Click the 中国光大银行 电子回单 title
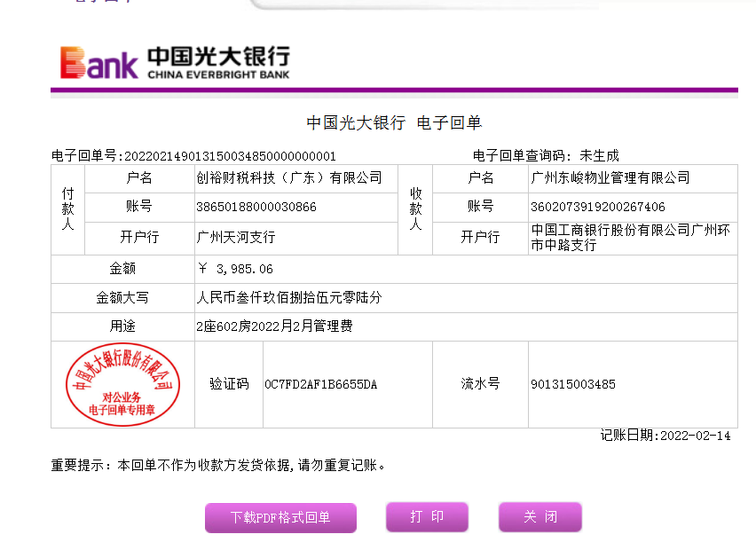Viewport: 756px width, 558px height. click(x=394, y=123)
